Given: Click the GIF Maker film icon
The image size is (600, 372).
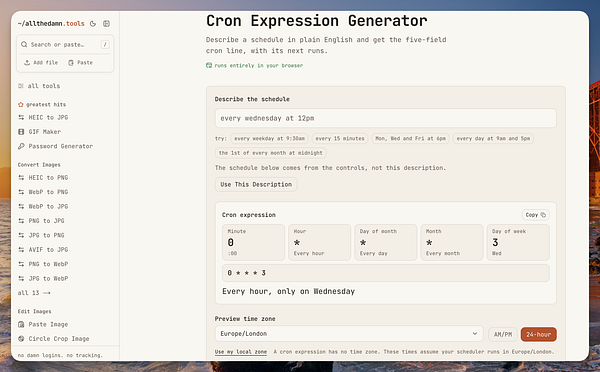Looking at the screenshot, I should [x=21, y=132].
